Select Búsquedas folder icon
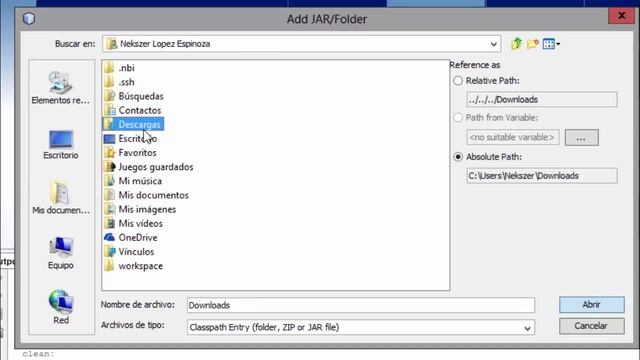 (x=109, y=96)
